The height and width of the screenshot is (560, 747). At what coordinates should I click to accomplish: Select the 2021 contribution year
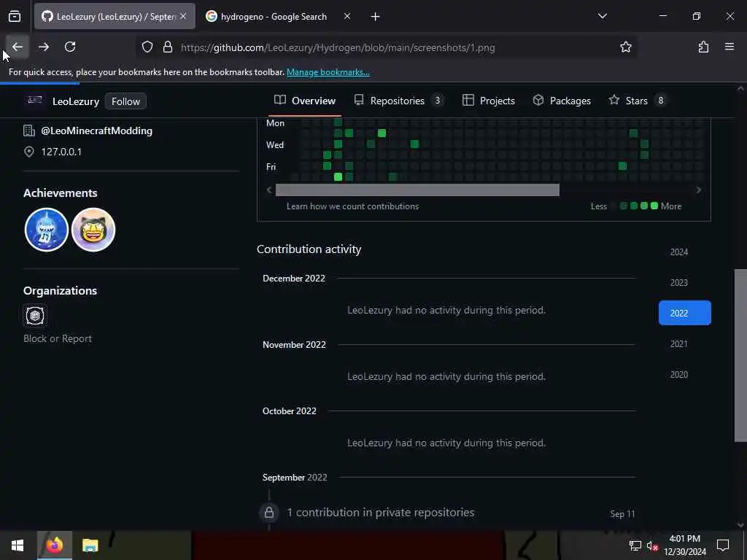(684, 344)
